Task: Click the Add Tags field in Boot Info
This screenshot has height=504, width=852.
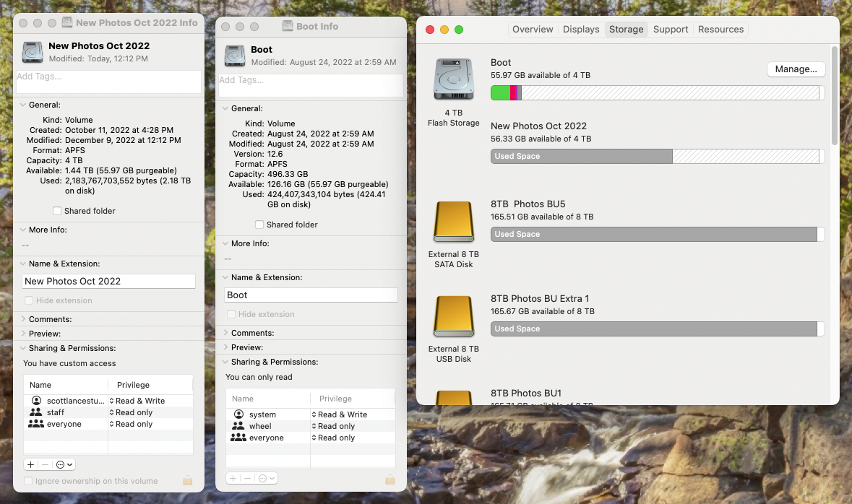Action: pyautogui.click(x=311, y=85)
